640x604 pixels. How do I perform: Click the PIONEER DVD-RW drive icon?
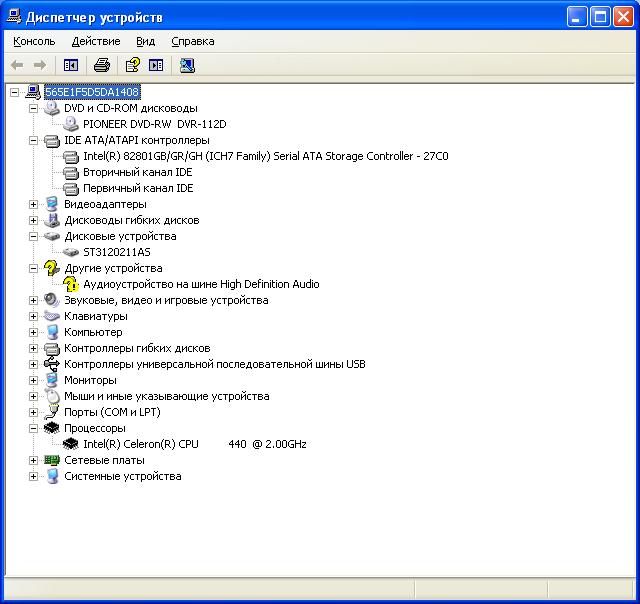(x=71, y=124)
